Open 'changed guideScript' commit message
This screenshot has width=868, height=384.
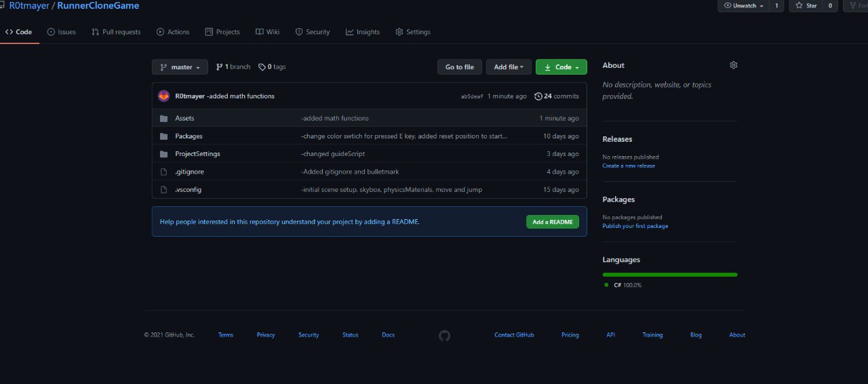[x=333, y=154]
